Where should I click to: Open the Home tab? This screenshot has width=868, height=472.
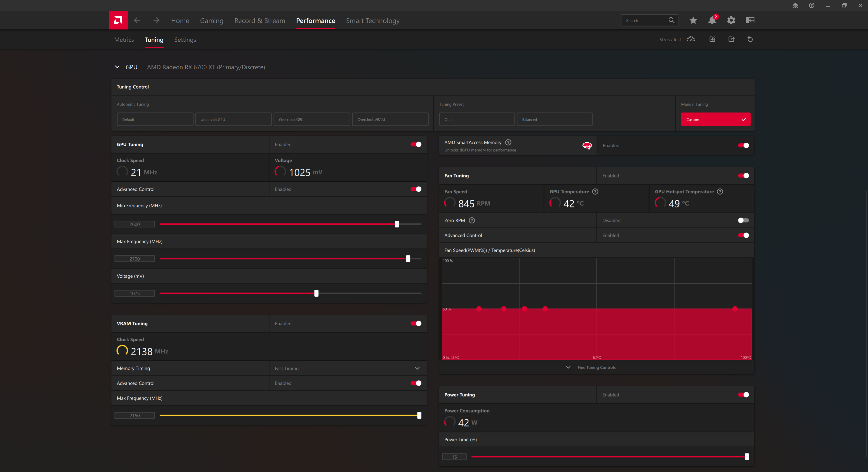coord(180,21)
